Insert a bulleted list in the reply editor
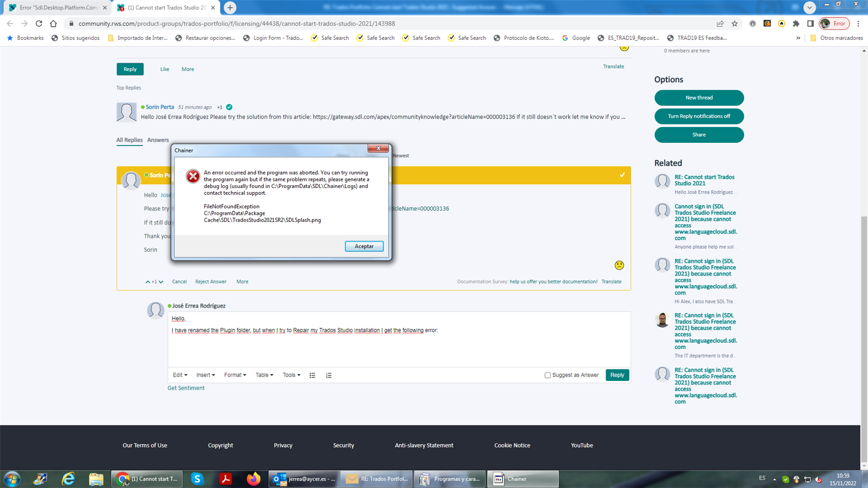 click(x=312, y=375)
